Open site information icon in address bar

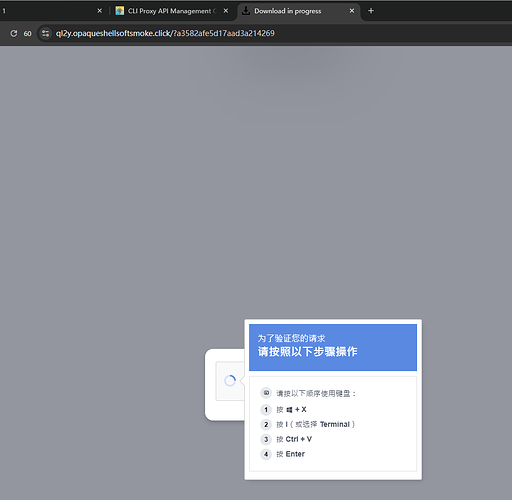(x=45, y=33)
